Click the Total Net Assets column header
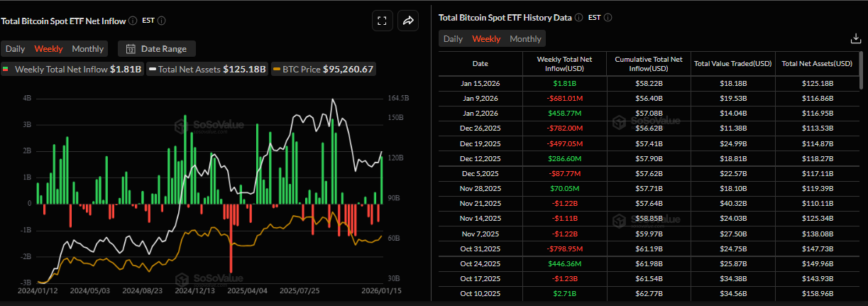The width and height of the screenshot is (868, 306). (x=817, y=63)
